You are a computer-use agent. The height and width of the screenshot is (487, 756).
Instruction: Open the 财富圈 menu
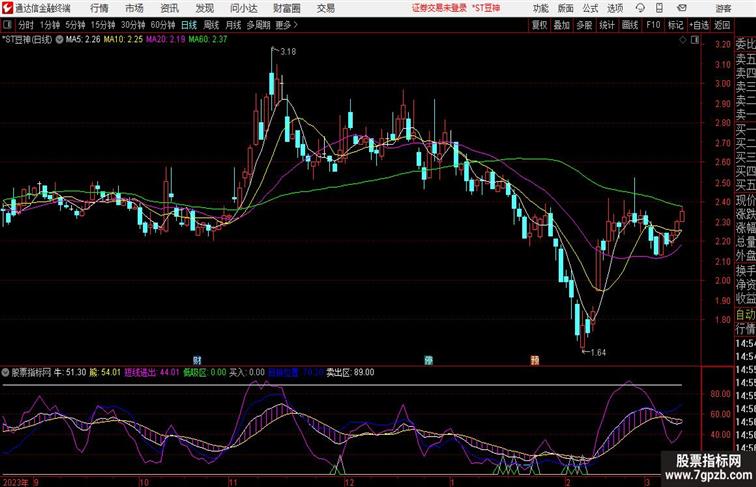(x=286, y=8)
